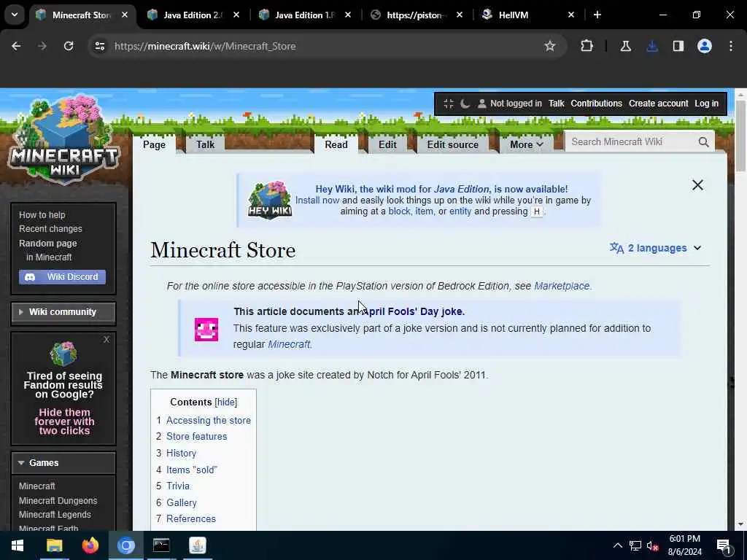Join the Wiki Discord

[x=63, y=276]
